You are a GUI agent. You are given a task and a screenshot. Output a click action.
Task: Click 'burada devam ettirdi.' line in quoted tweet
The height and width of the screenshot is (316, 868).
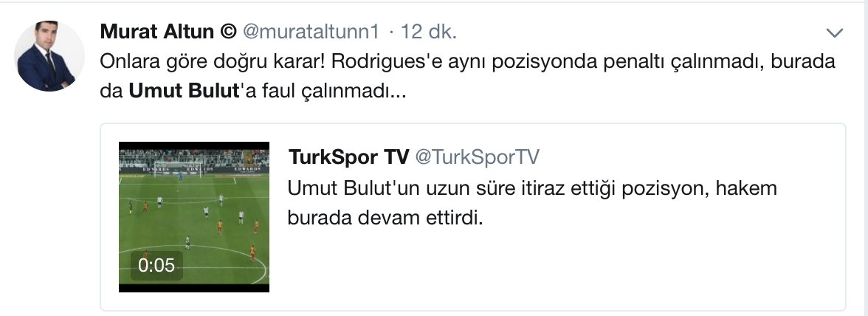(x=385, y=218)
